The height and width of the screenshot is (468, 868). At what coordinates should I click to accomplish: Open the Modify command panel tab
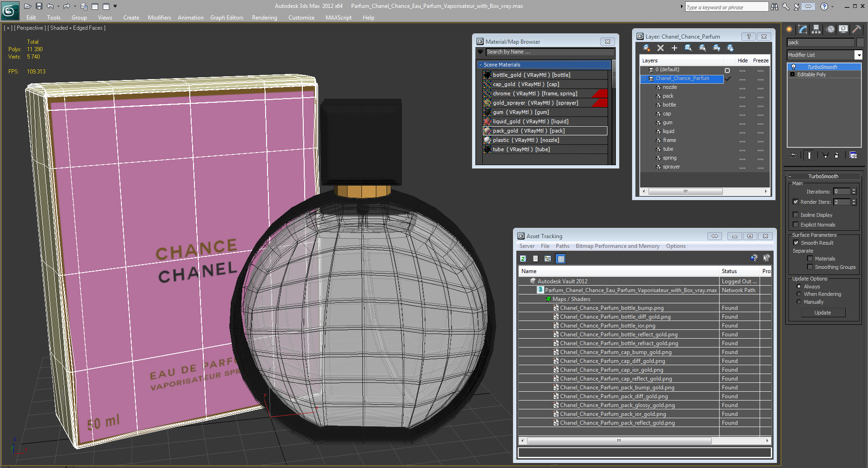[803, 29]
